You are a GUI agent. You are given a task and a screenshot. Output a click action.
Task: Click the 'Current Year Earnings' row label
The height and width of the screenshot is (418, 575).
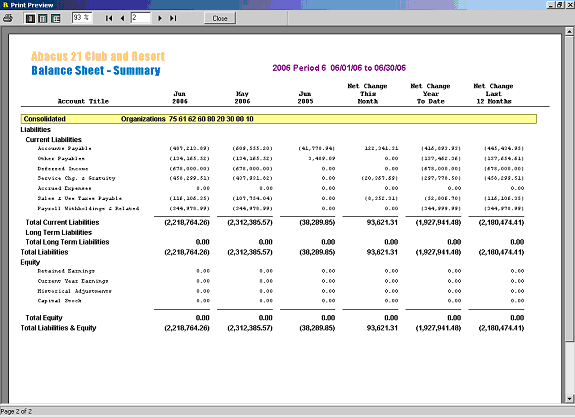(x=73, y=281)
